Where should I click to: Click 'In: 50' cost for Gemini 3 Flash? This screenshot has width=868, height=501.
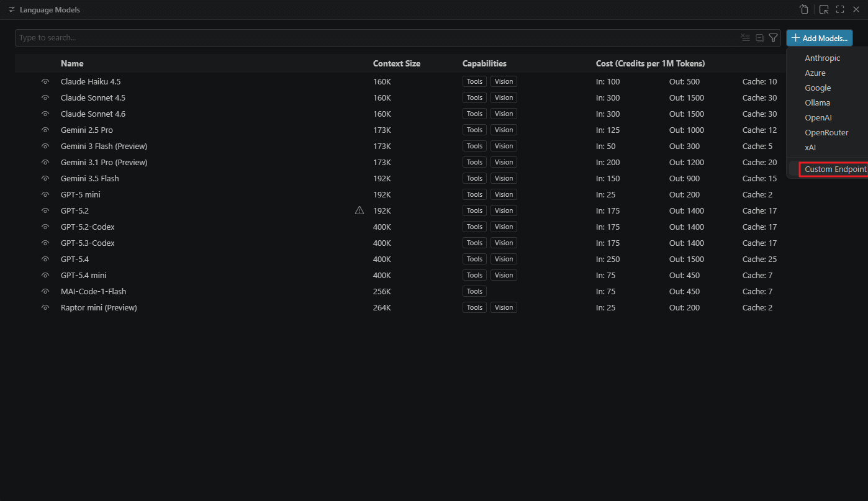605,146
